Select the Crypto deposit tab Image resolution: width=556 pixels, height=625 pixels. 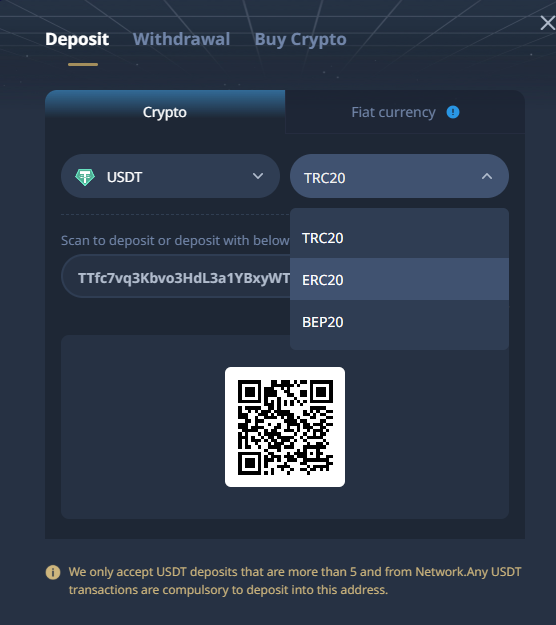(165, 112)
